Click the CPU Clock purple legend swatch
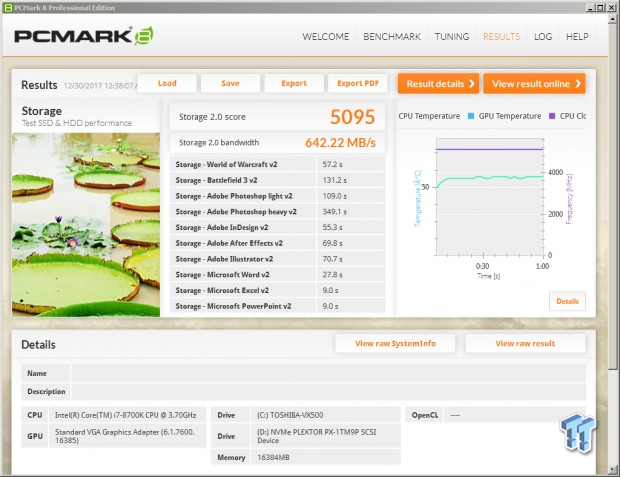 [x=552, y=116]
